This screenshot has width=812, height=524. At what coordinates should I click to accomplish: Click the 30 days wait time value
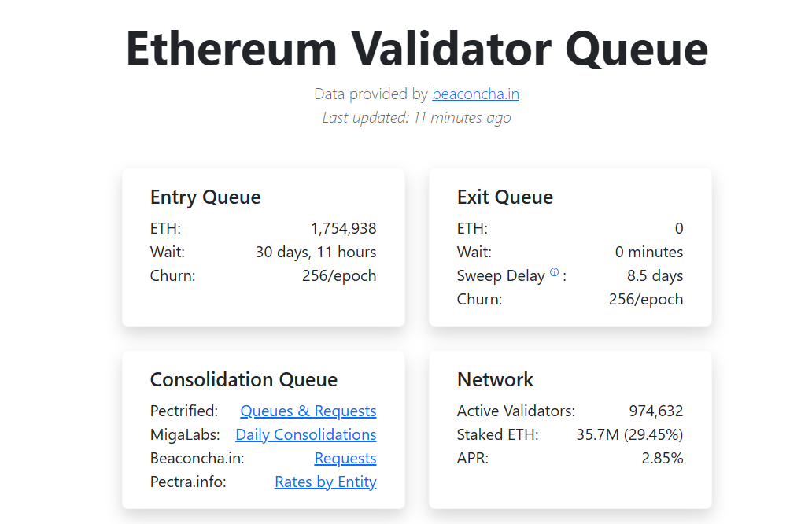coord(314,252)
